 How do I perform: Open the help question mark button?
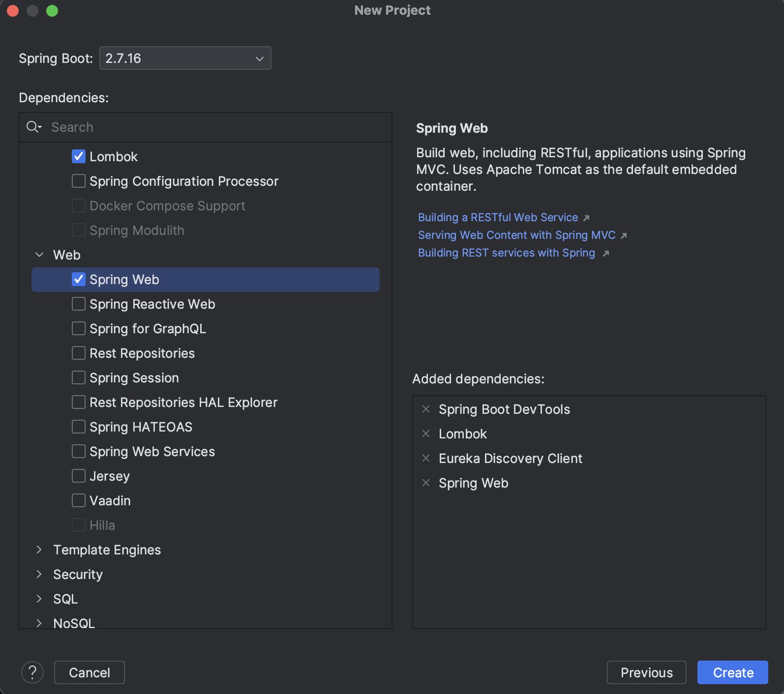tap(32, 672)
